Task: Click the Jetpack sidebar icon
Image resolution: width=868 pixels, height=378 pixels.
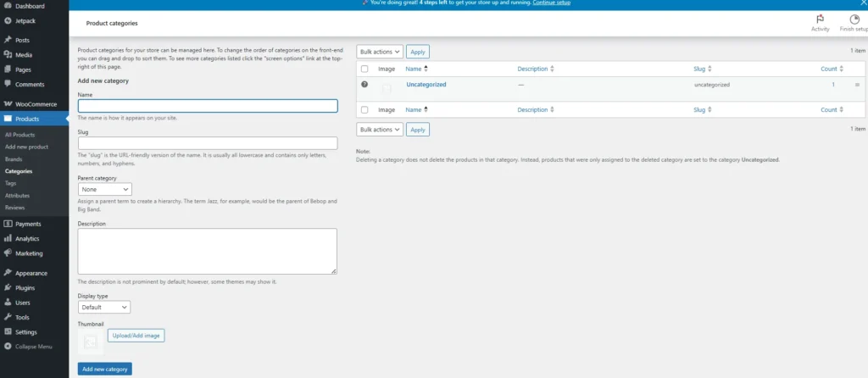Action: (8, 21)
